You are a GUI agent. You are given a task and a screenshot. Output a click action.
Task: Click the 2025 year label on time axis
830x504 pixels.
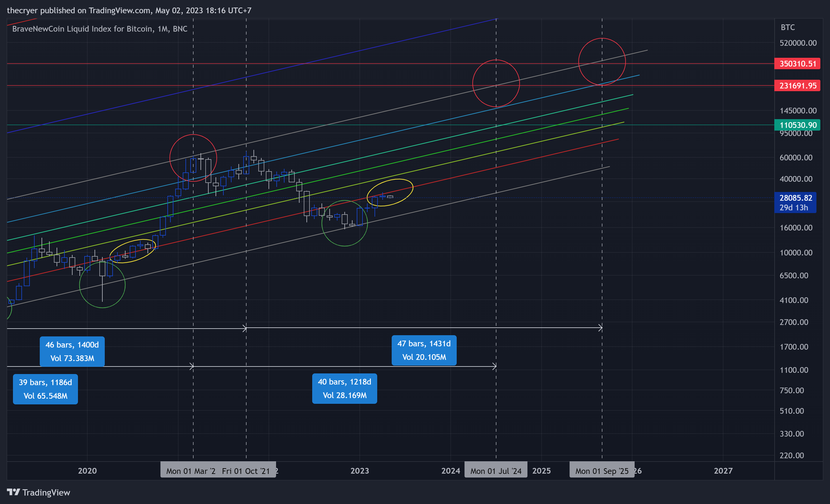541,471
